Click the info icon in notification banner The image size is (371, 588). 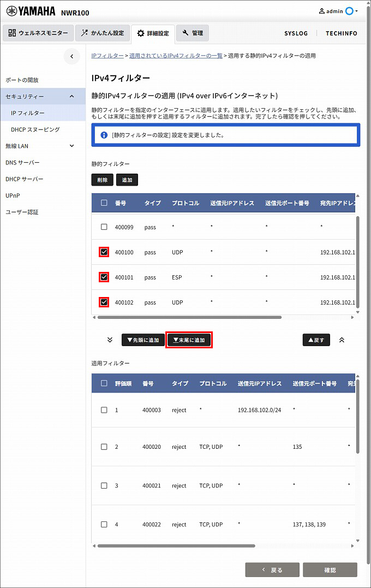[x=104, y=135]
